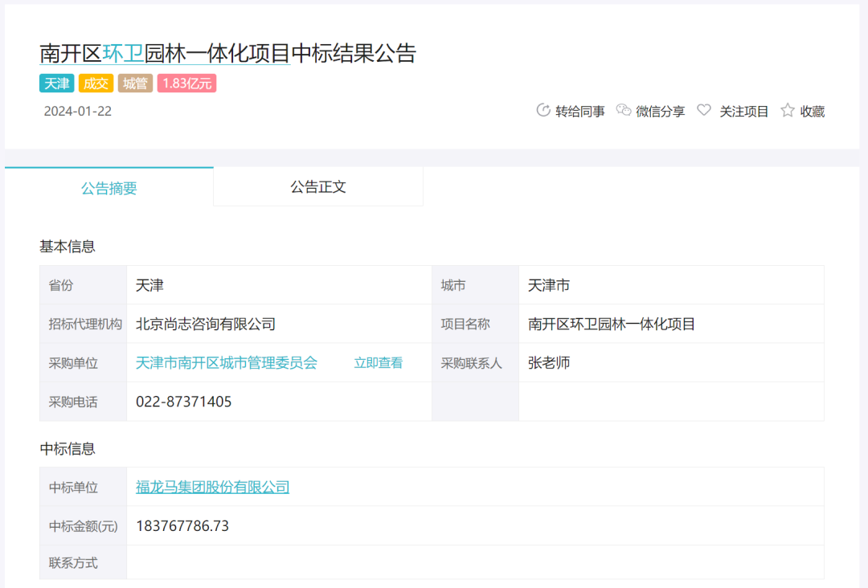
Task: Open 天津市南开区城市管理委员会 purchaser link
Action: point(227,363)
